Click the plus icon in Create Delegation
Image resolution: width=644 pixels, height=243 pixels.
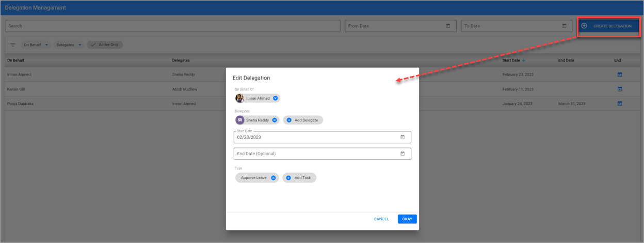(584, 26)
